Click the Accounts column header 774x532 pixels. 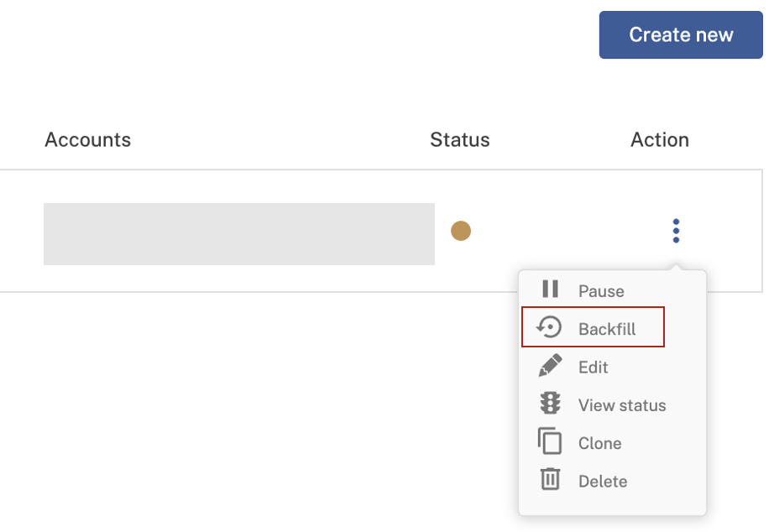pyautogui.click(x=87, y=139)
